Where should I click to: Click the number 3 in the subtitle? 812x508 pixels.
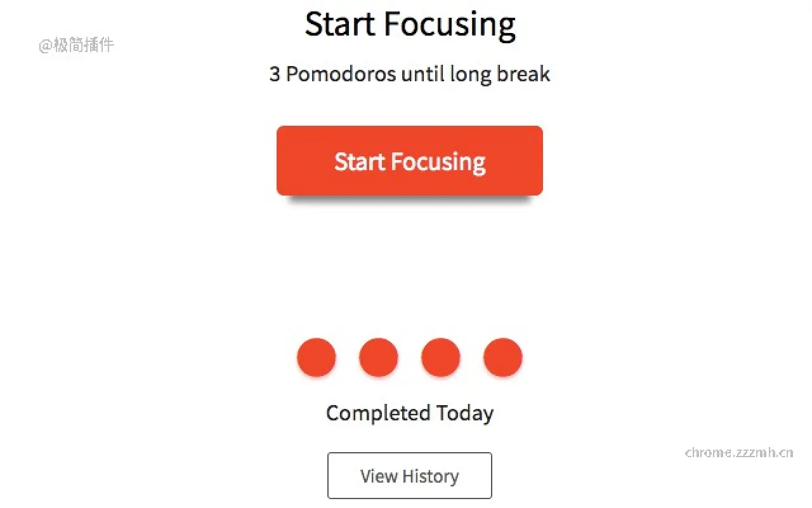[x=275, y=74]
